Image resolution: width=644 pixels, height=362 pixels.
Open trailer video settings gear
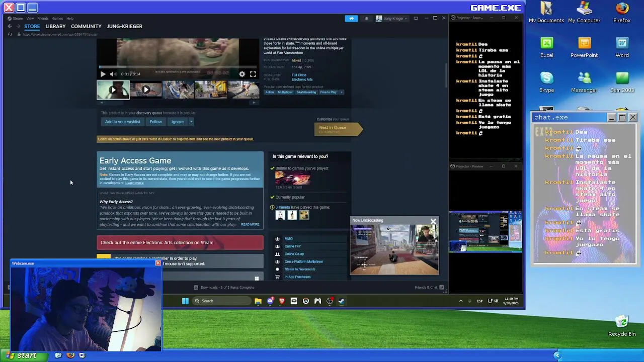pos(242,74)
